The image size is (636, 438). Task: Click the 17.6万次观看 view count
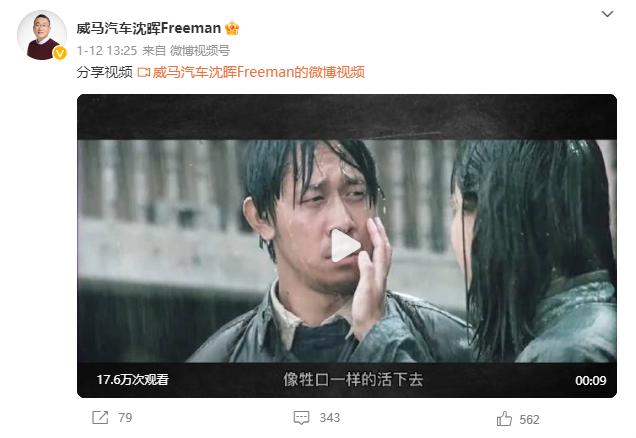coord(133,380)
